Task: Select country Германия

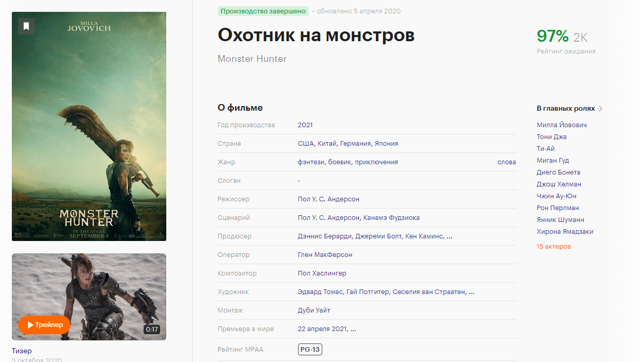Action: click(355, 144)
